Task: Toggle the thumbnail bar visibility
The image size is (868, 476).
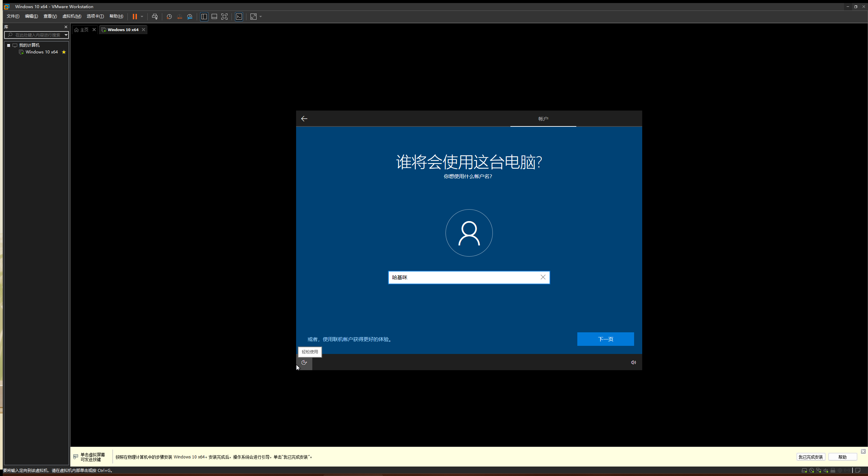Action: tap(214, 16)
